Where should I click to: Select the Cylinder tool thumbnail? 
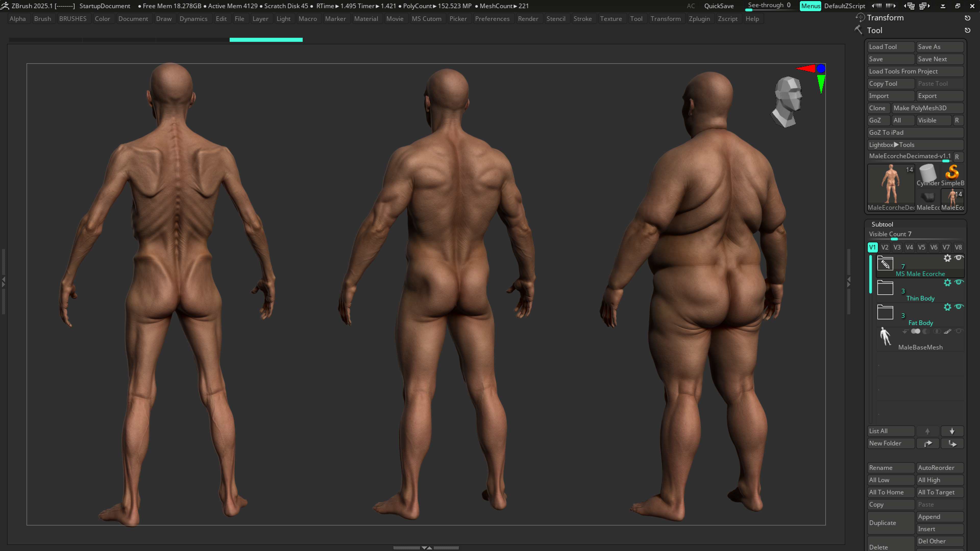(x=927, y=175)
